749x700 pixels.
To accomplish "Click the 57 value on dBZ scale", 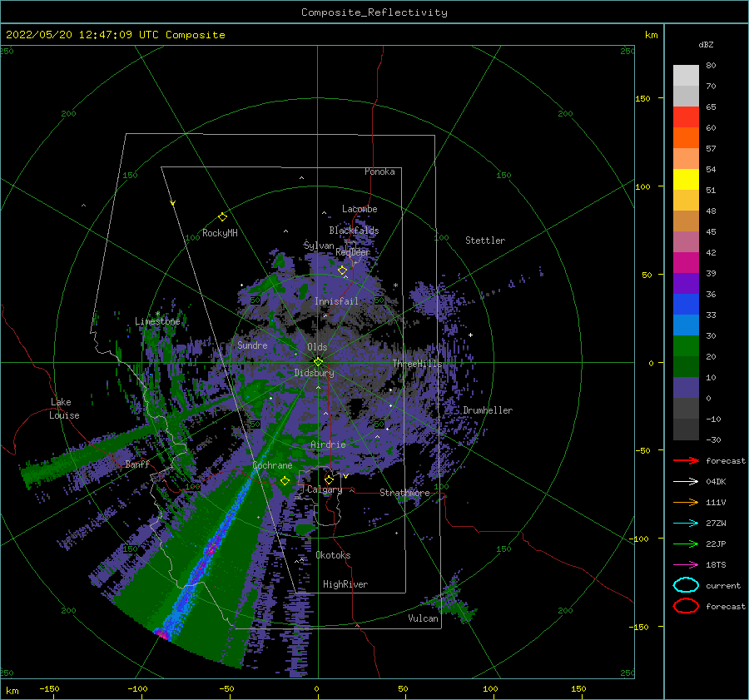I will [x=711, y=149].
